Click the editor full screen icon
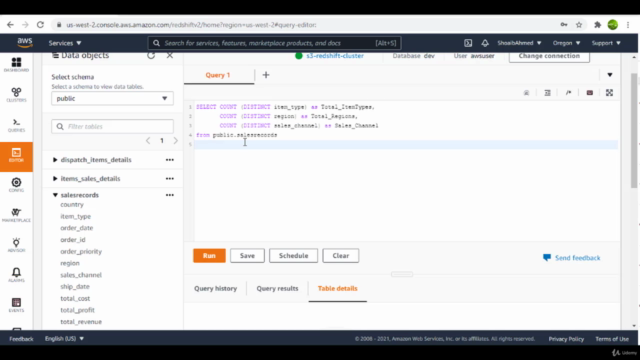Viewport: 640px width, 360px height. 609,93
